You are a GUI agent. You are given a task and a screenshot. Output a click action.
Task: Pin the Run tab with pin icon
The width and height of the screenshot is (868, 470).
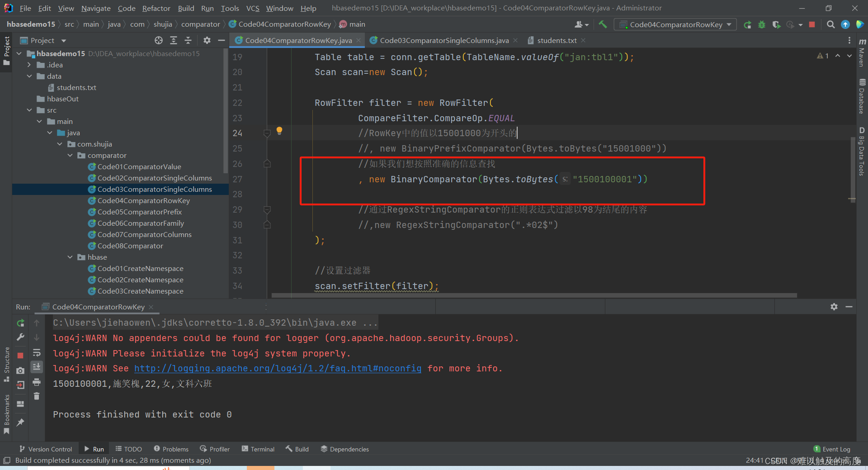click(x=20, y=422)
